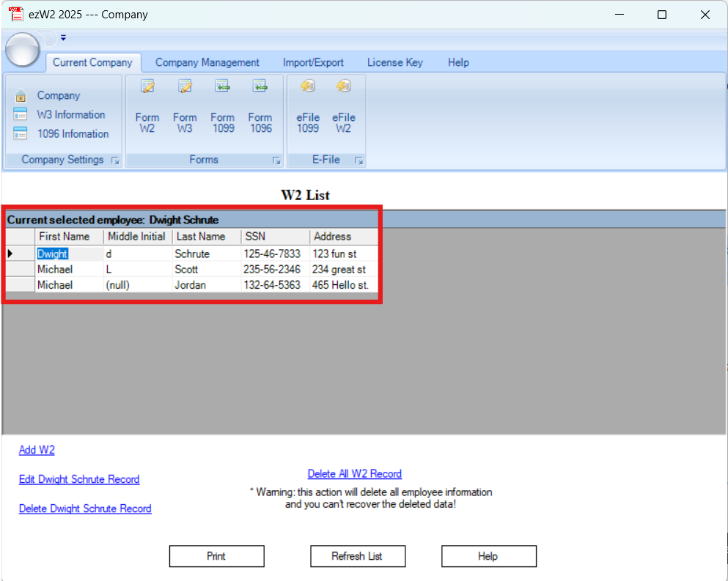Click the Add W2 link
Image resolution: width=728 pixels, height=581 pixels.
click(x=37, y=450)
